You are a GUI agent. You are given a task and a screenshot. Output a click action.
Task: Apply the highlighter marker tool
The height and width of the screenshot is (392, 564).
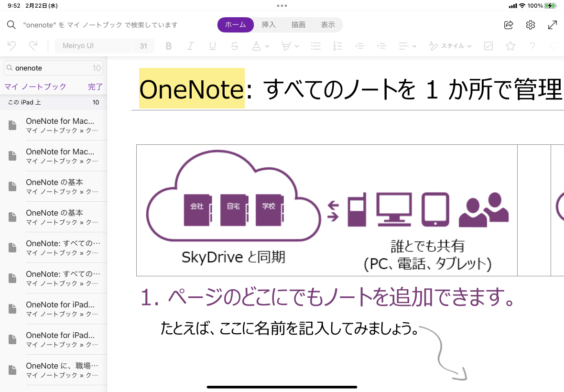286,46
